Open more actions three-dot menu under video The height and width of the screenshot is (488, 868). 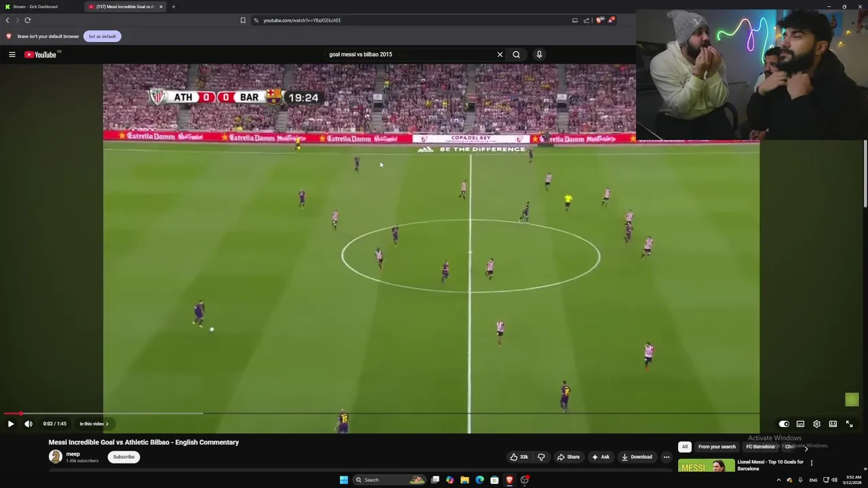click(x=667, y=457)
